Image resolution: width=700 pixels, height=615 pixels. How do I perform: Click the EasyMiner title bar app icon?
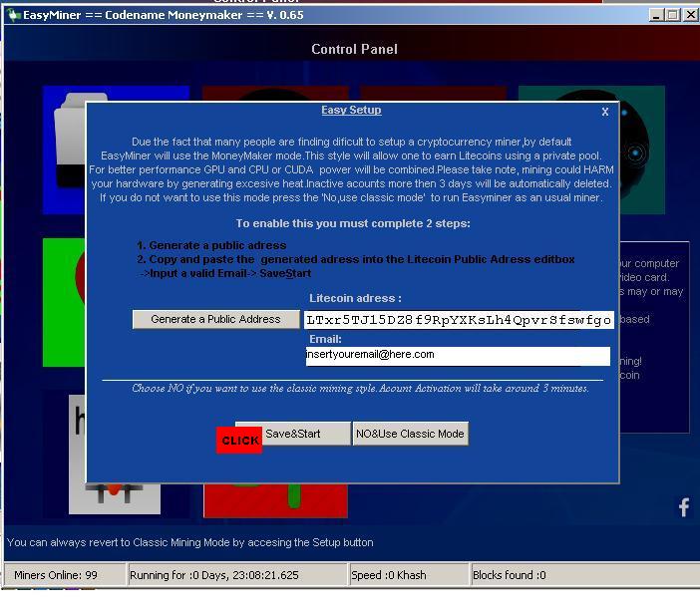pyautogui.click(x=13, y=15)
